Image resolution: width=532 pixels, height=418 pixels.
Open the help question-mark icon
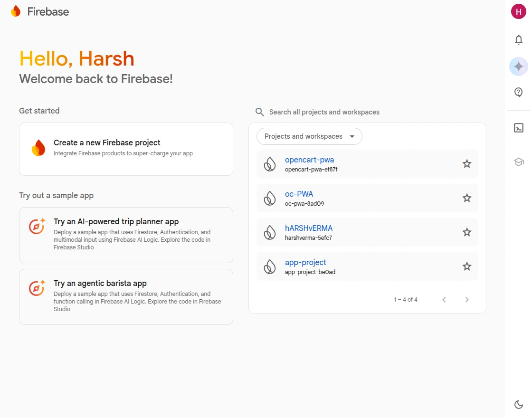pos(518,92)
